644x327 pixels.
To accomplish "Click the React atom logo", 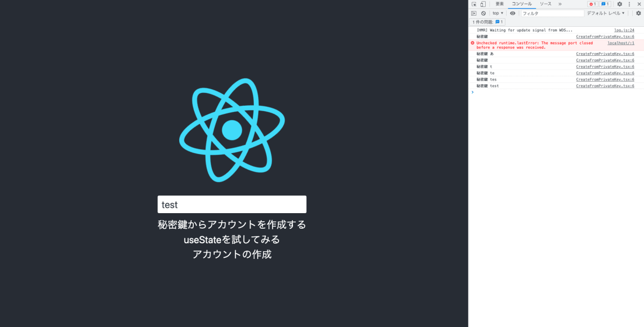I will tap(232, 129).
